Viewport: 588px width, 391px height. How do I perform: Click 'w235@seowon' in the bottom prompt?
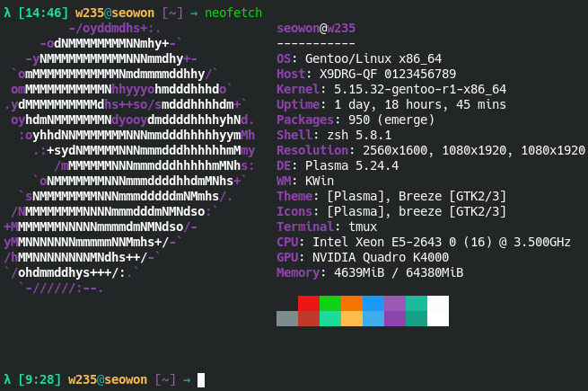[x=107, y=379]
